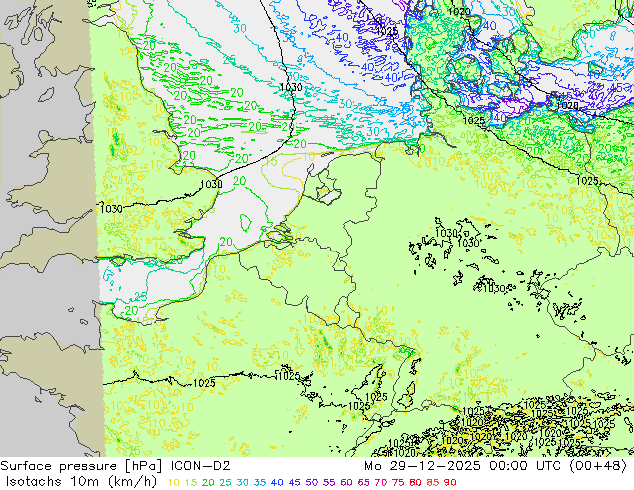Click the 50 value in isotach legend
This screenshot has height=490, width=634.
pyautogui.click(x=312, y=482)
